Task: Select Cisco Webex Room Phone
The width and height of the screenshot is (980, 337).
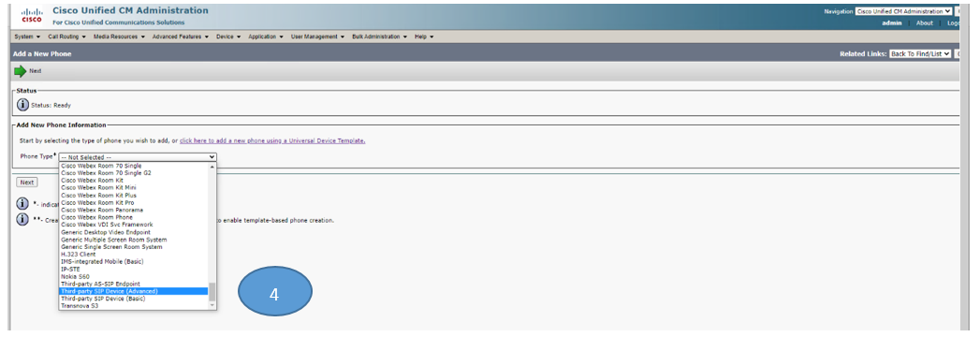Action: pos(133,217)
